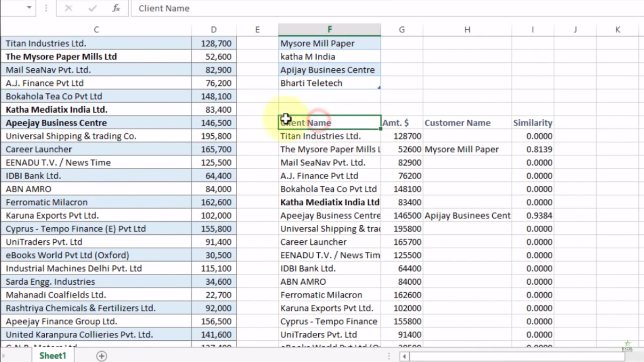Click 'The Mysore Paper Mills Ltd' in column C

click(x=96, y=57)
